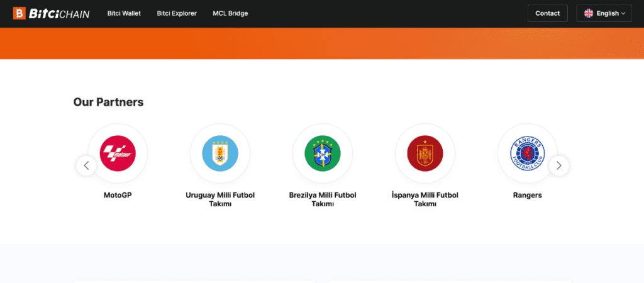Click the MotoGP label
Viewport: 644px width, 283px height.
118,195
